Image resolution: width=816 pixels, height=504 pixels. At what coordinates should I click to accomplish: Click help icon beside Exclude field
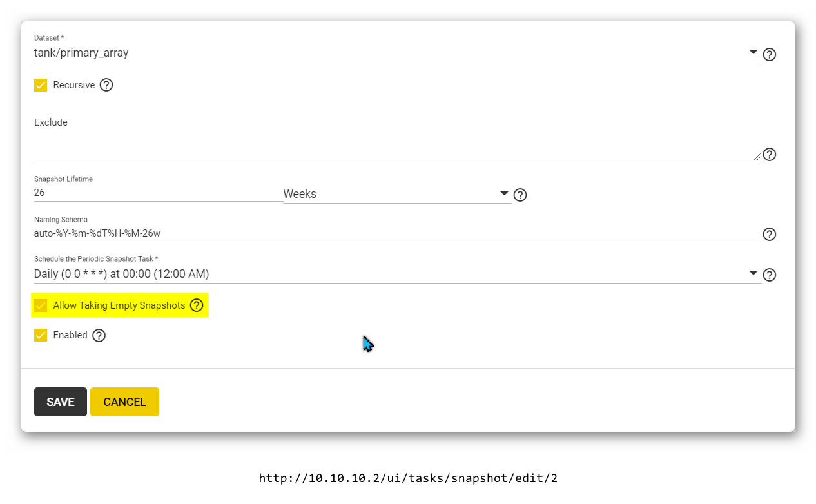769,155
